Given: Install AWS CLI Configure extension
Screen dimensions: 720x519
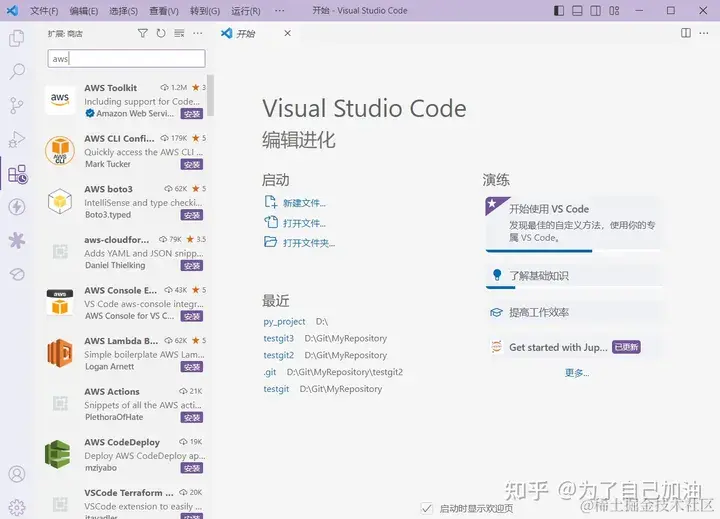Looking at the screenshot, I should (x=191, y=164).
